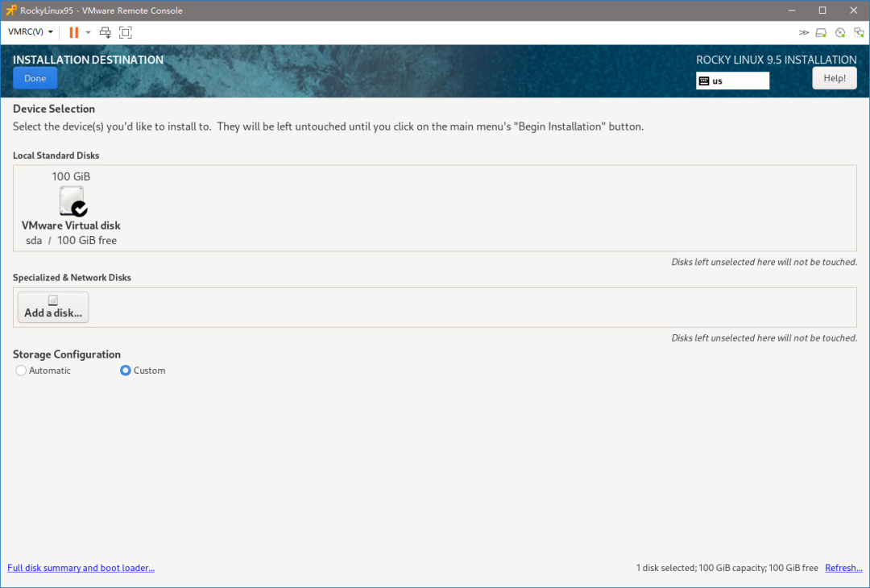Close the VMware Remote Console window
The image size is (870, 588).
point(853,10)
